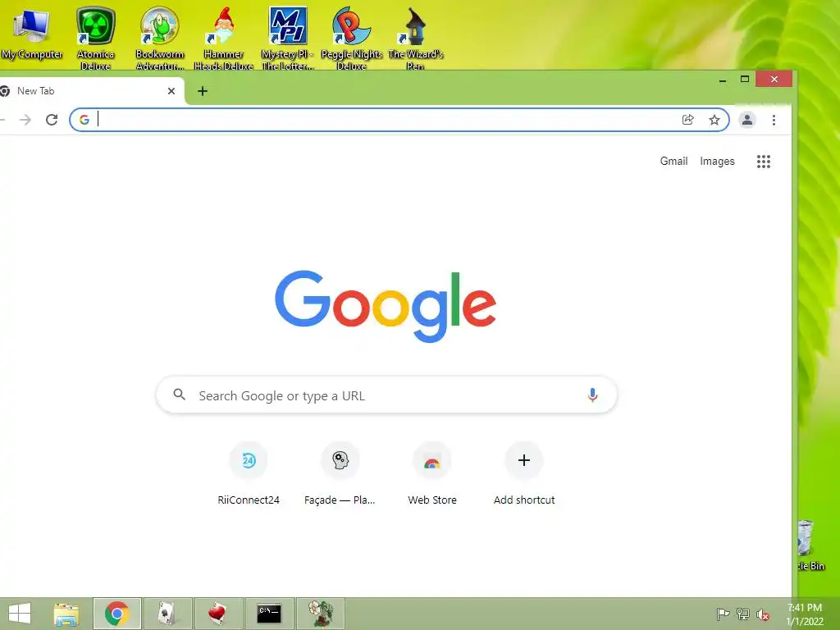Click the taskbar clock showing 7:41 PM

click(805, 614)
